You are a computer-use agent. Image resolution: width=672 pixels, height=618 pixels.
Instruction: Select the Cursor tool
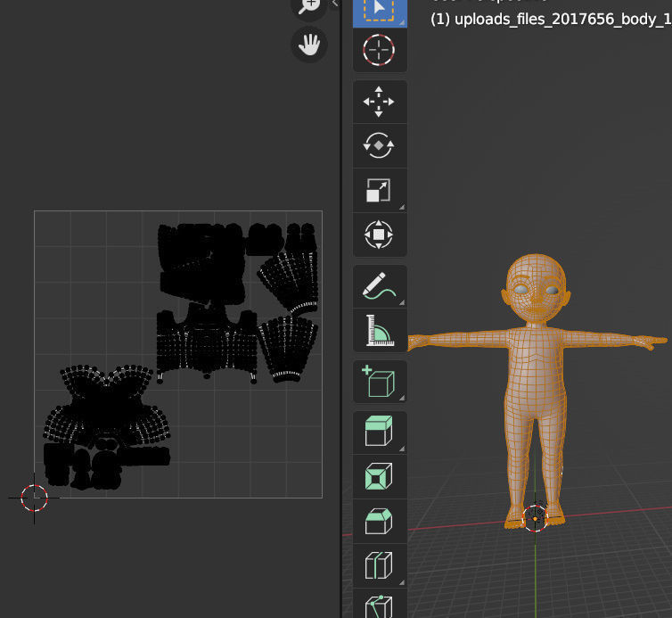click(x=380, y=50)
